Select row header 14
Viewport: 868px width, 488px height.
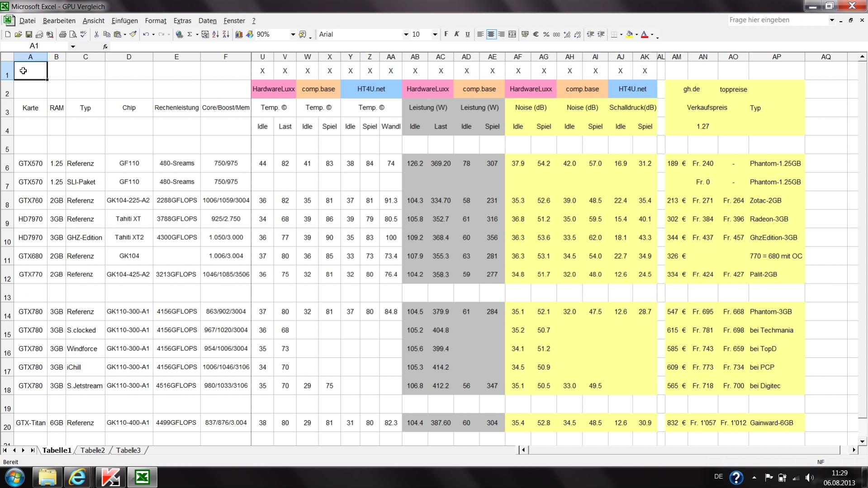(7, 312)
